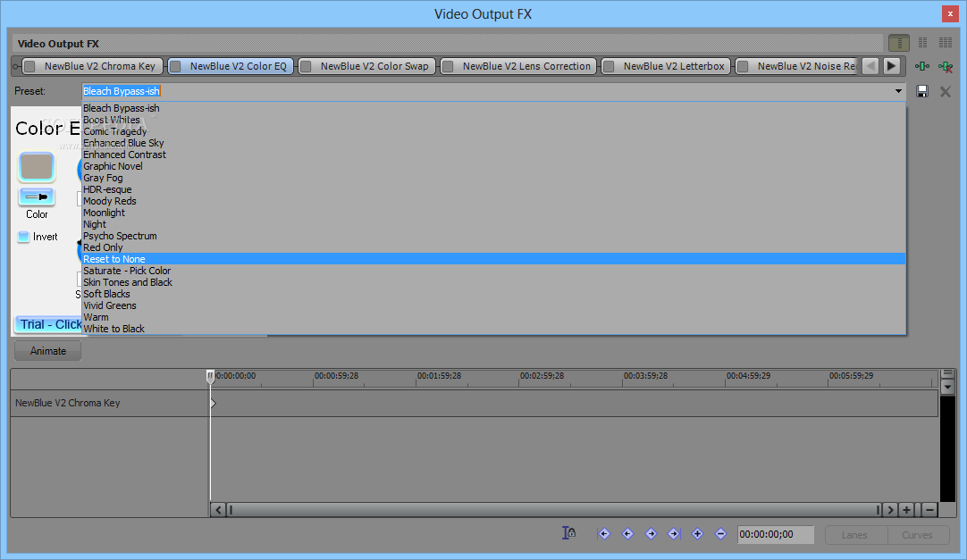This screenshot has width=967, height=560.
Task: Open the Plug-In Chain button
Action: (x=922, y=66)
